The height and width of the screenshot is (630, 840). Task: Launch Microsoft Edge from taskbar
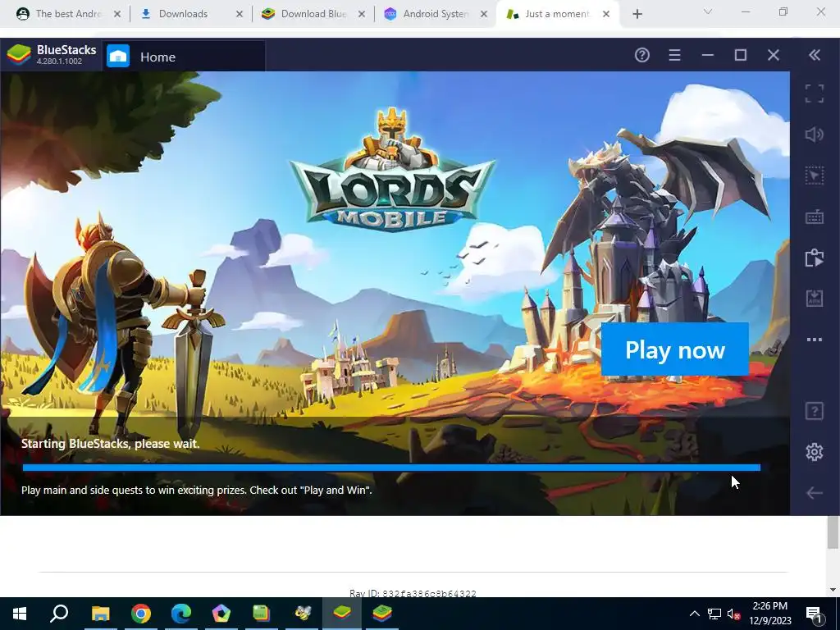pyautogui.click(x=181, y=614)
